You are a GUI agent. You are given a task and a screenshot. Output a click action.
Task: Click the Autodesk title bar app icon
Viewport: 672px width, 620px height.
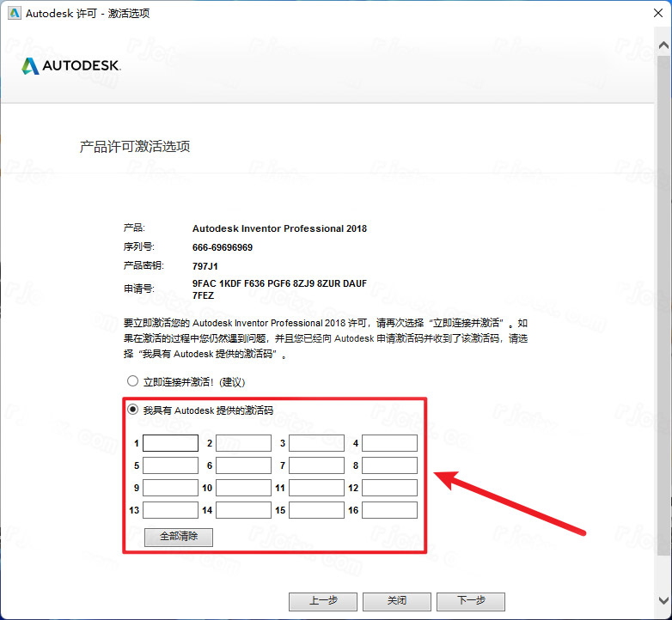15,13
